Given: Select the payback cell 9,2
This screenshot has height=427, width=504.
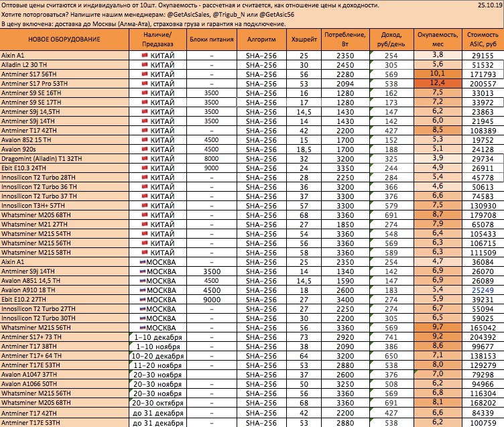Looking at the screenshot, I should coord(438,337).
